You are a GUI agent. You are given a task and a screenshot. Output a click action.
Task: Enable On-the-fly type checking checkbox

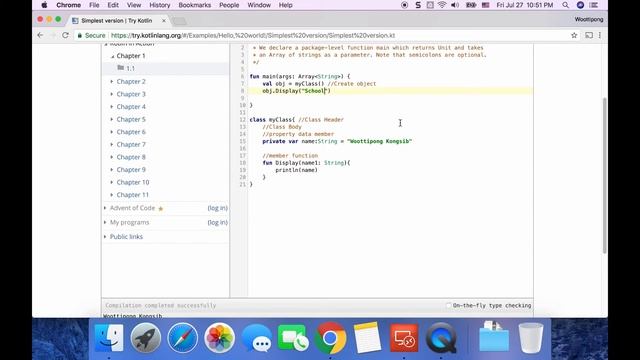(449, 305)
